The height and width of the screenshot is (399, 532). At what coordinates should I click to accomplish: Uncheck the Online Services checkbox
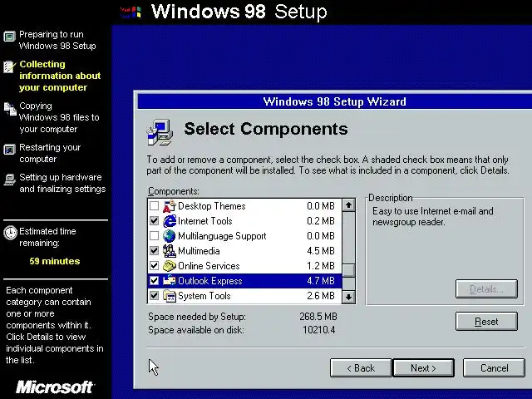(x=154, y=266)
